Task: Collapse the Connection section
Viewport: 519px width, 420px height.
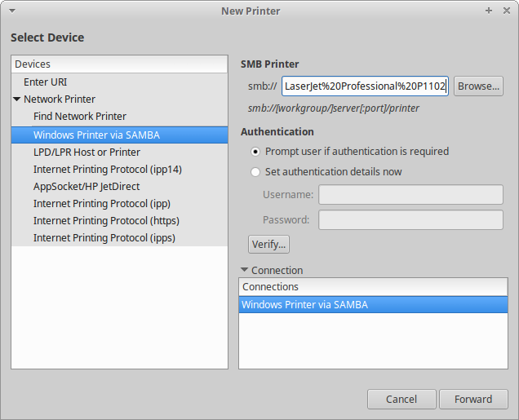Action: click(244, 270)
